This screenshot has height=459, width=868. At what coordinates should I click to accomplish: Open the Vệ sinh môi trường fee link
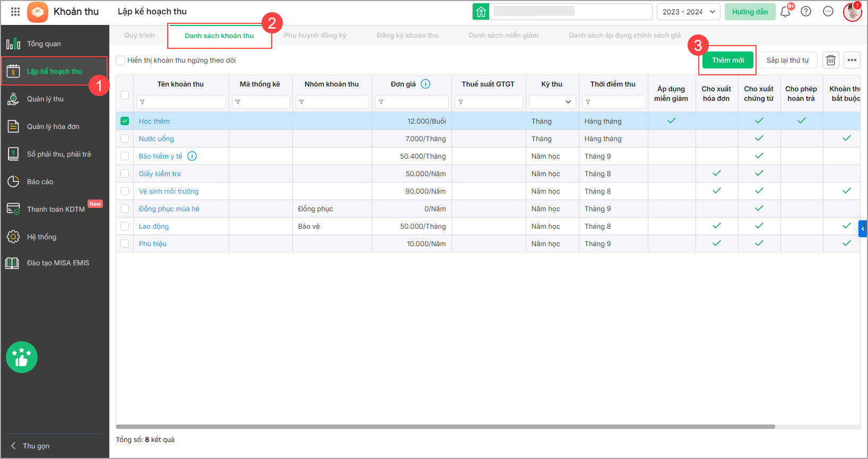pyautogui.click(x=169, y=191)
